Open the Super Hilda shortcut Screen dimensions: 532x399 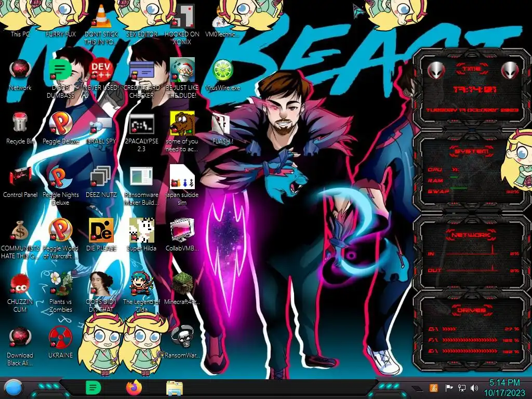pos(141,235)
